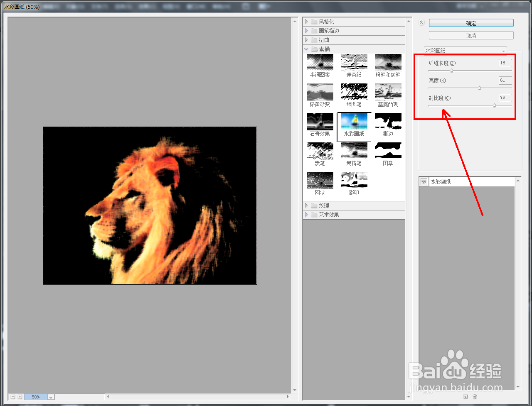532x406 pixels.
Task: Select the 影印 filter thumbnail
Action: pos(354,180)
